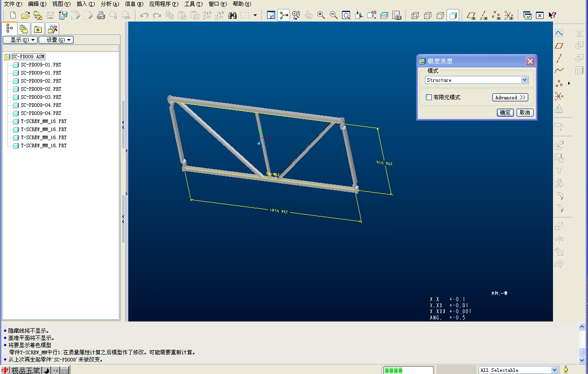This screenshot has width=588, height=374.
Task: Click the context help pointer icon
Action: coord(553,15)
